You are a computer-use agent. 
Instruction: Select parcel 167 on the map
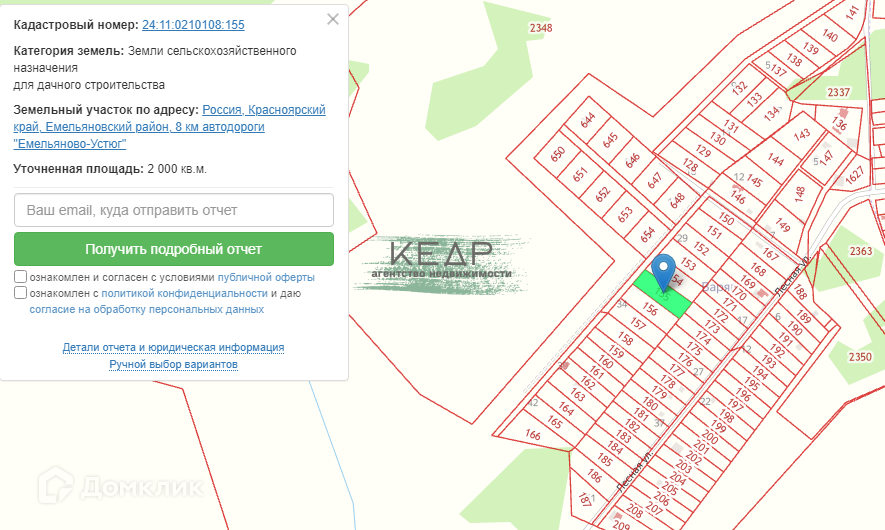click(770, 254)
